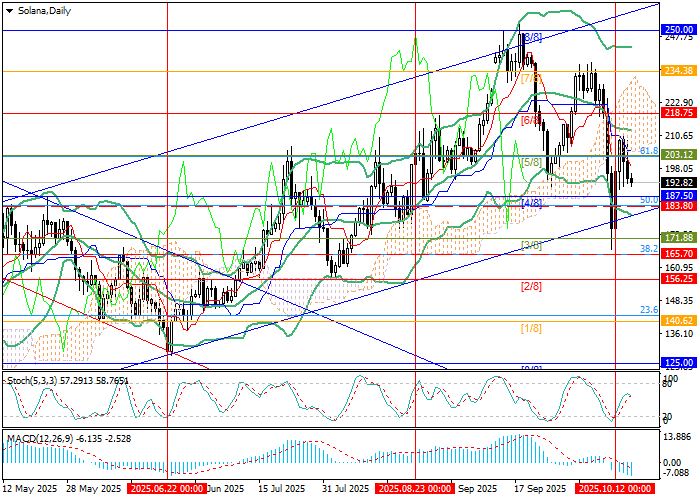Image resolution: width=700 pixels, height=500 pixels.
Task: Click the [5/8] Murrey level label
Action: point(531,162)
